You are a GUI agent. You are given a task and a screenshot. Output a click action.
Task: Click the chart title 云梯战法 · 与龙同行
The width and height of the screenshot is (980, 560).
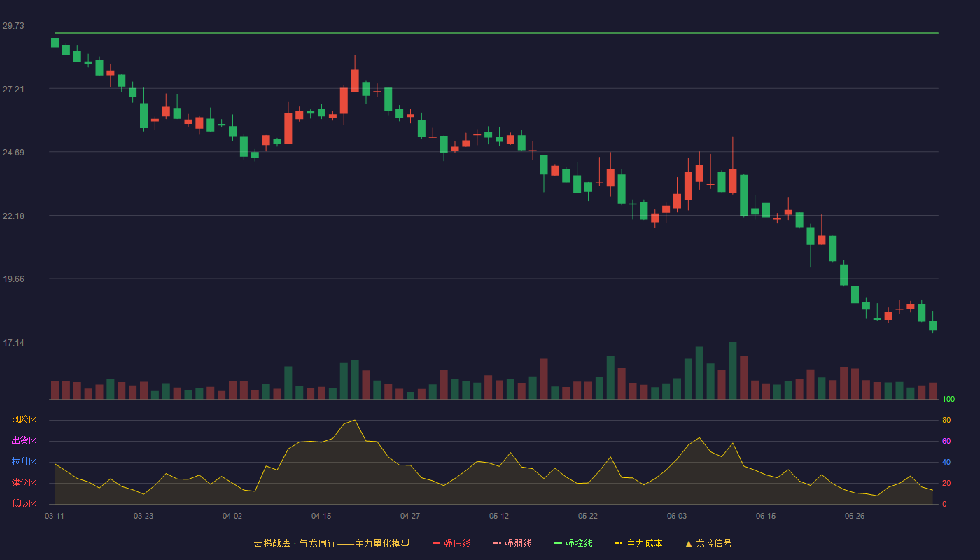294,543
